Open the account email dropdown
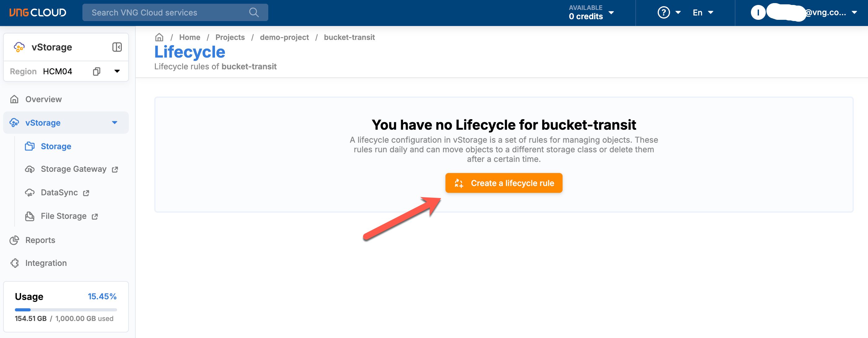Viewport: 868px width, 338px height. [854, 12]
